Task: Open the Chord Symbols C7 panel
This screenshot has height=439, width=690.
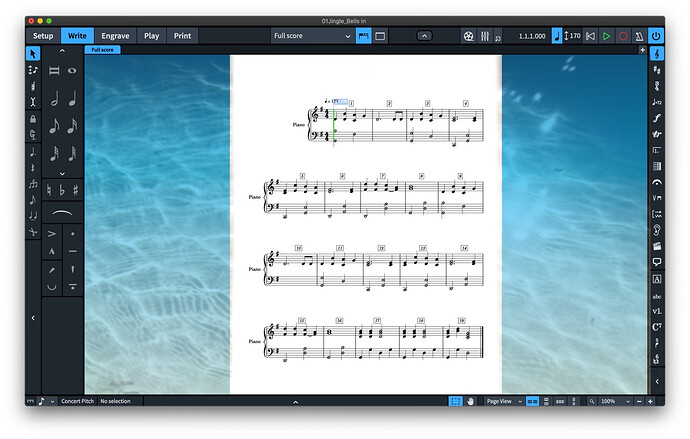Action: (x=657, y=327)
